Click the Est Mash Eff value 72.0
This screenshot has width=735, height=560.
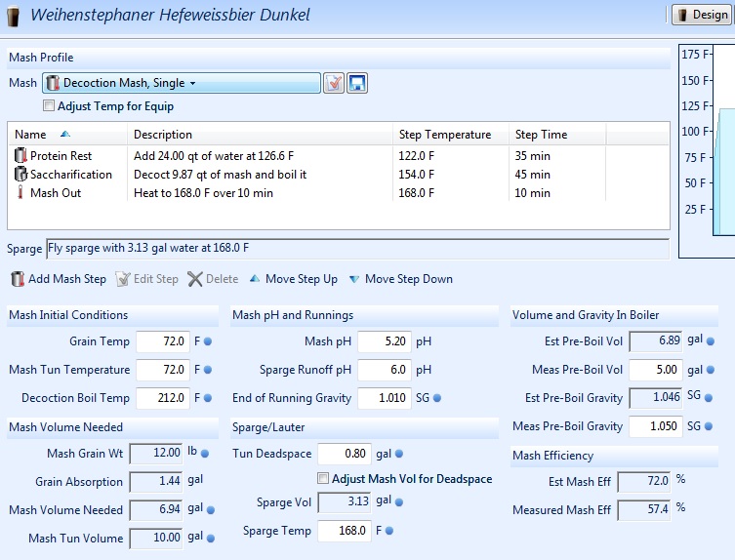pyautogui.click(x=644, y=482)
